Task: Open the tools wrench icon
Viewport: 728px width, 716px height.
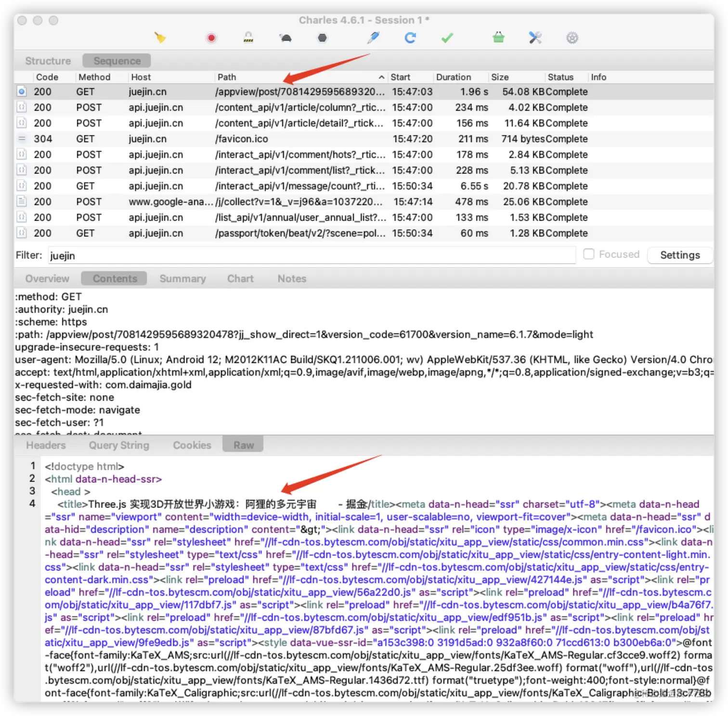Action: coord(535,38)
